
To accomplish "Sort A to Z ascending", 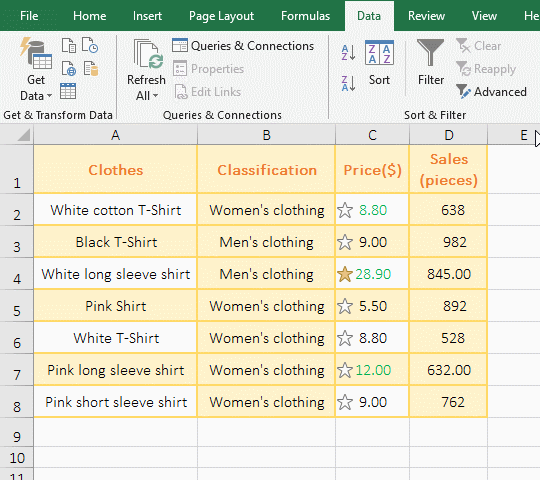I will click(348, 53).
